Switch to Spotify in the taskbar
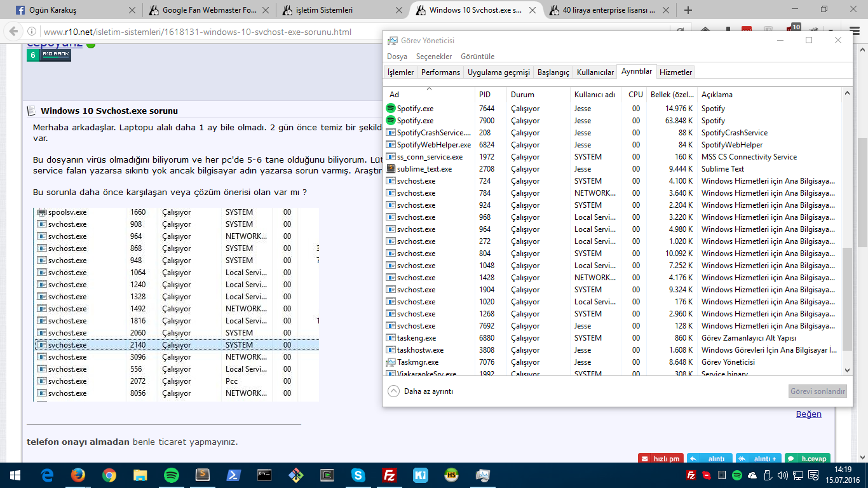 tap(172, 475)
